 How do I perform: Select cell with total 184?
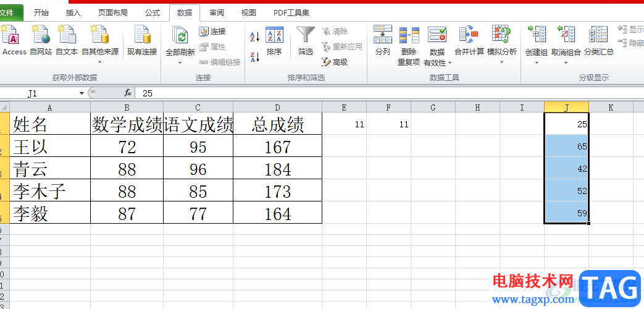278,168
